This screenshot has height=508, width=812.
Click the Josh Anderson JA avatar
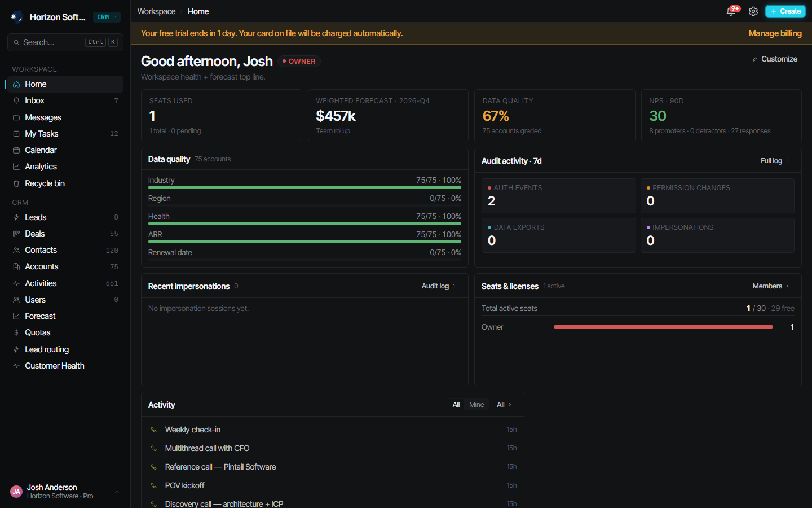(16, 492)
